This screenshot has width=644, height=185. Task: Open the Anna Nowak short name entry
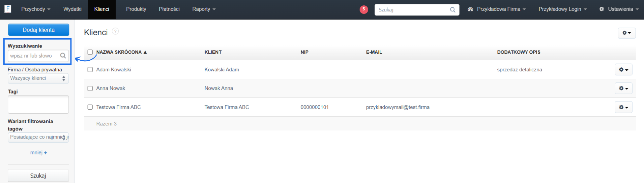tap(111, 88)
